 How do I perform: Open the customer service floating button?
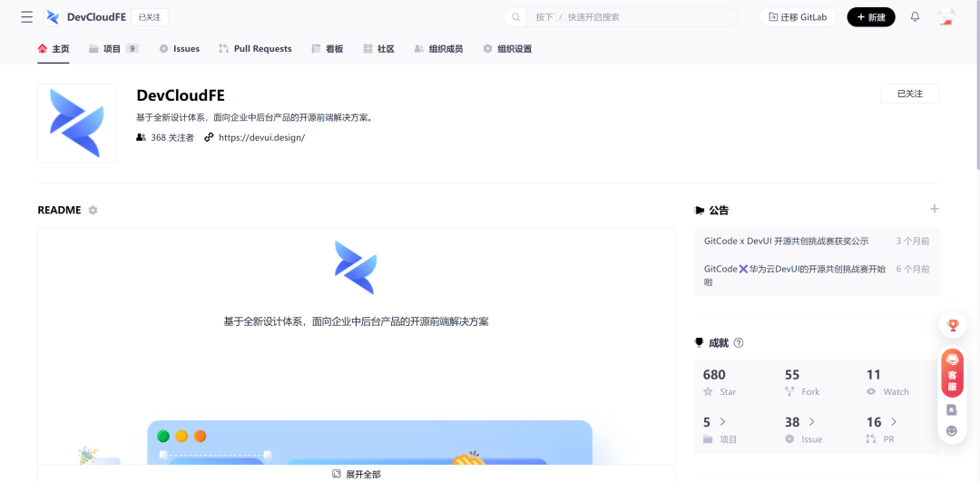click(x=953, y=373)
